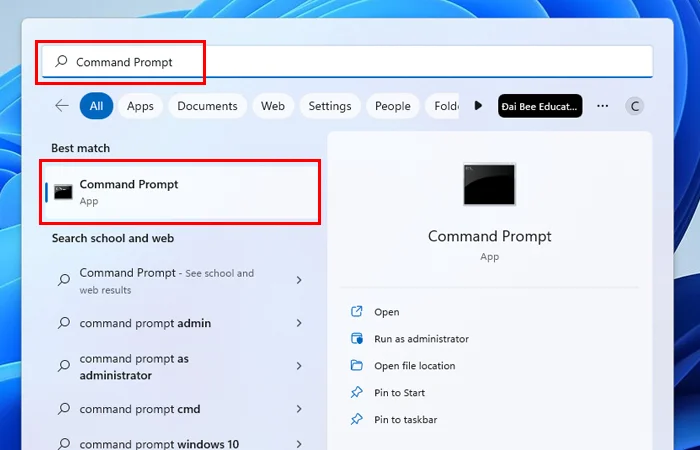Choose Run as administrator

(x=421, y=339)
